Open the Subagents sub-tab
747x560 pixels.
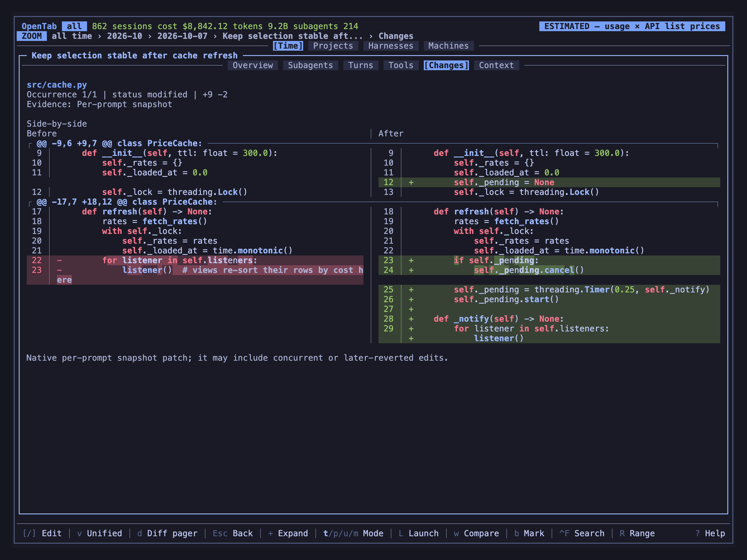click(310, 65)
